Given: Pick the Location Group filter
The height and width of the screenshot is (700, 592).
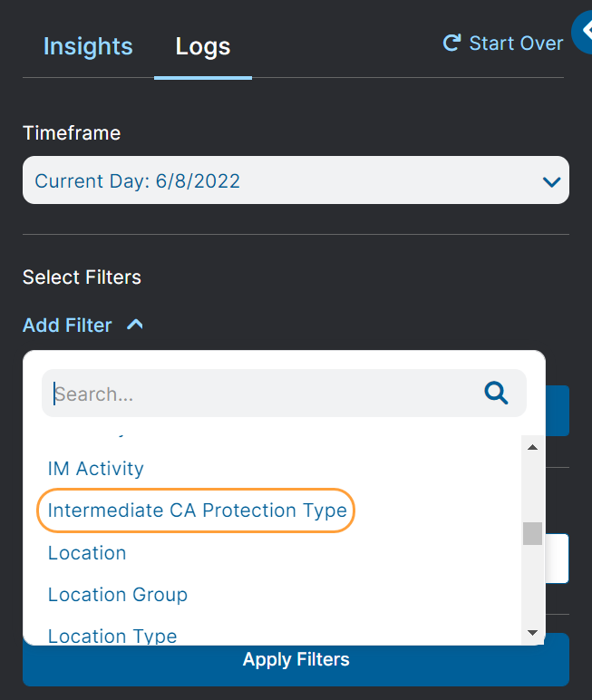Looking at the screenshot, I should (x=118, y=595).
